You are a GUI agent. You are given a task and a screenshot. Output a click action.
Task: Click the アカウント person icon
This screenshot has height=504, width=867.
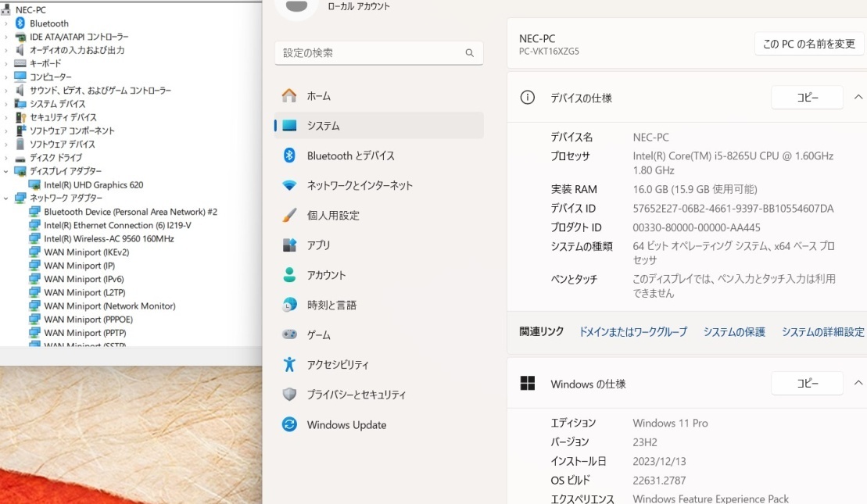tap(289, 274)
